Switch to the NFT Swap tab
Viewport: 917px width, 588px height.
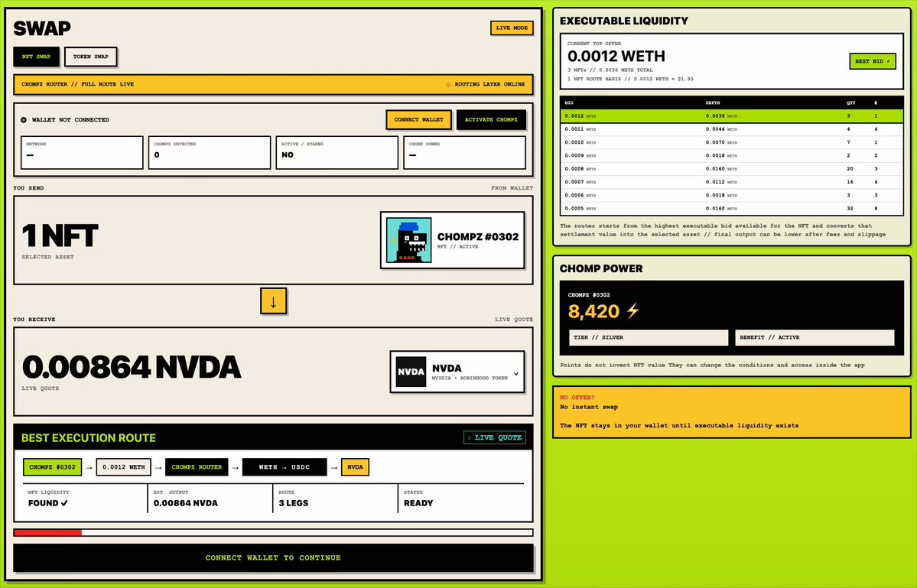(36, 57)
